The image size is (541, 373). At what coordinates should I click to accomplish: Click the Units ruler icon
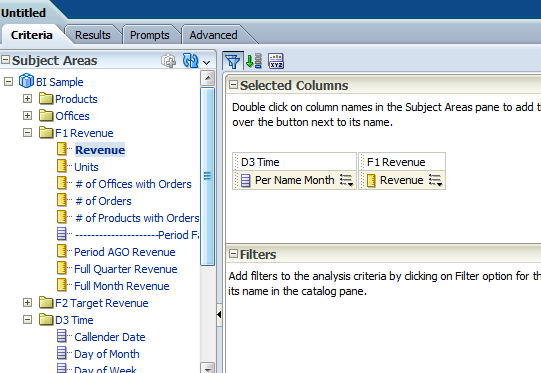[62, 166]
